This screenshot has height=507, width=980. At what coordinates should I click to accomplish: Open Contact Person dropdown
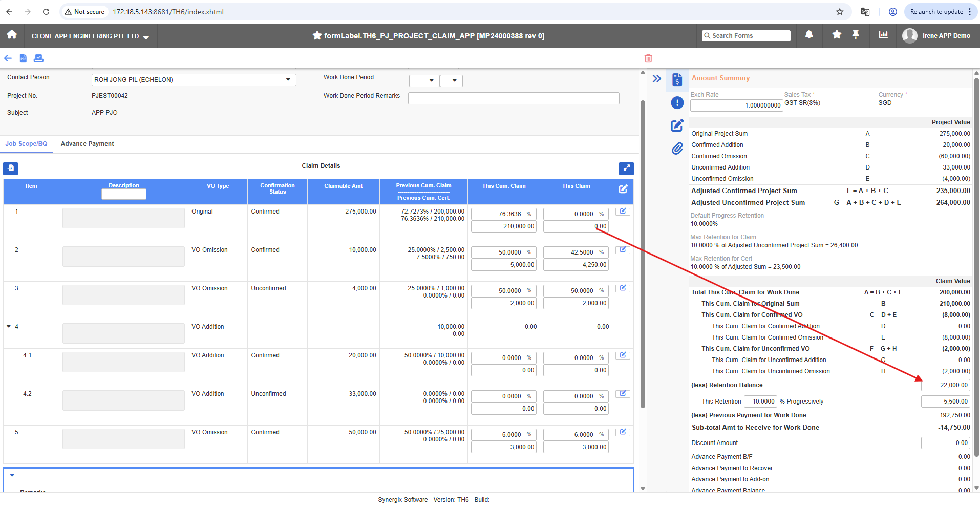pyautogui.click(x=288, y=80)
